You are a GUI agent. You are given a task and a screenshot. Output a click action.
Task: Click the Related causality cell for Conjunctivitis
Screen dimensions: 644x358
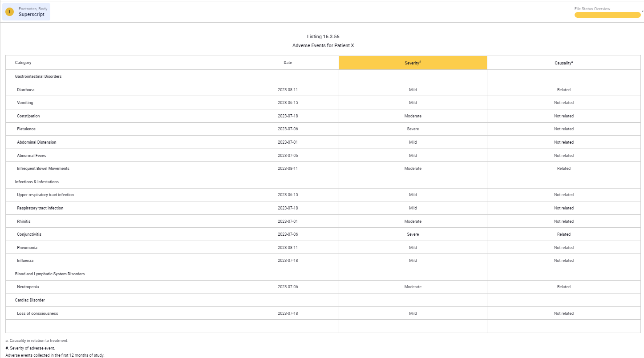563,234
